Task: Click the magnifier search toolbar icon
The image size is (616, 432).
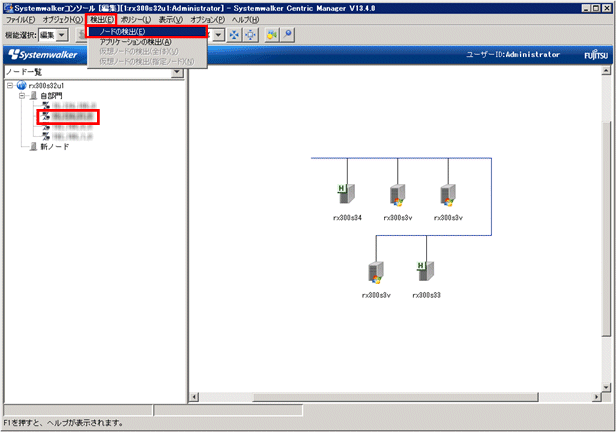Action: click(x=288, y=35)
